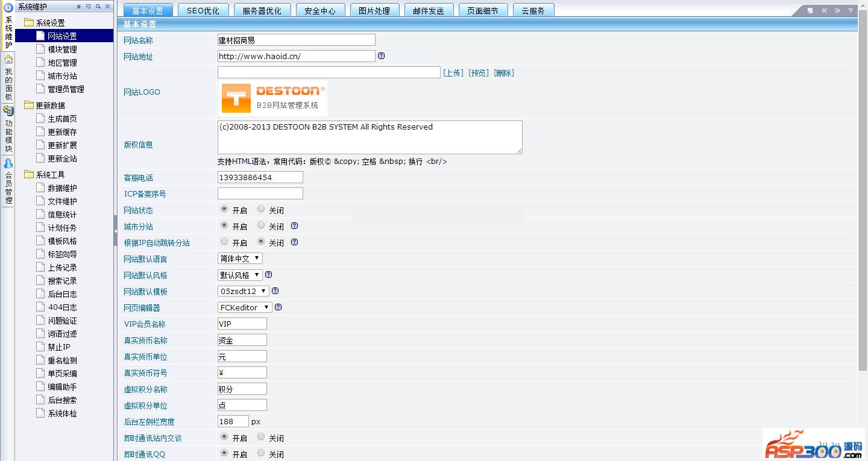The image size is (868, 461).
Task: Click the document icon beside 数据维护
Action: pos(40,187)
